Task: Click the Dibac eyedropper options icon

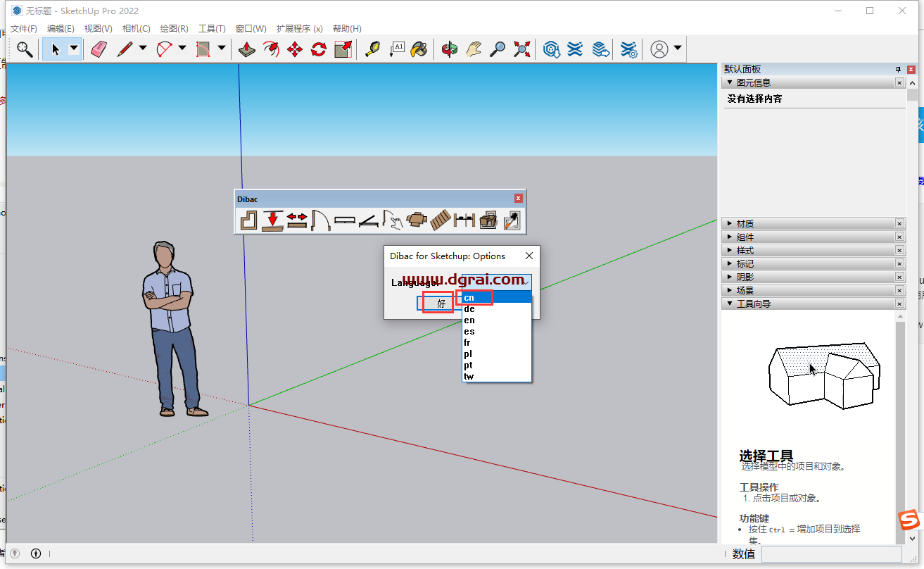Action: coord(512,221)
